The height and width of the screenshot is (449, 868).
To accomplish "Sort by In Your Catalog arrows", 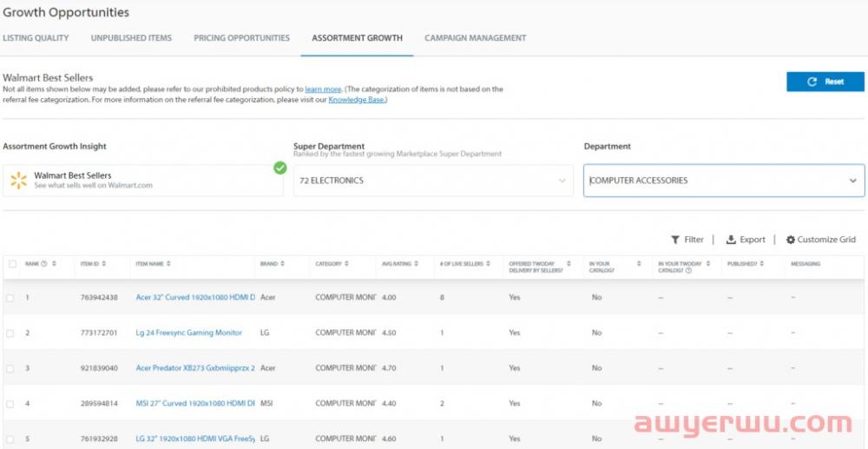I will coord(639,264).
